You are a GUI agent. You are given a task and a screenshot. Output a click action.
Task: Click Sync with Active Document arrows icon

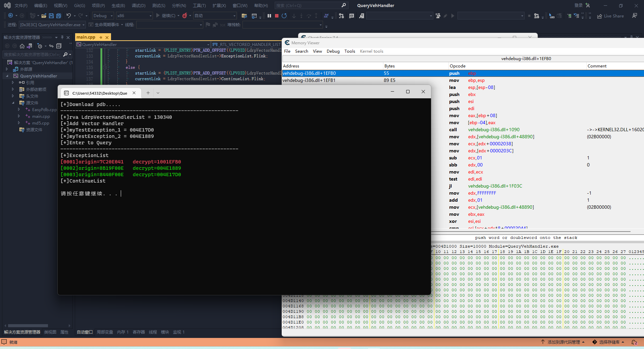click(x=51, y=46)
